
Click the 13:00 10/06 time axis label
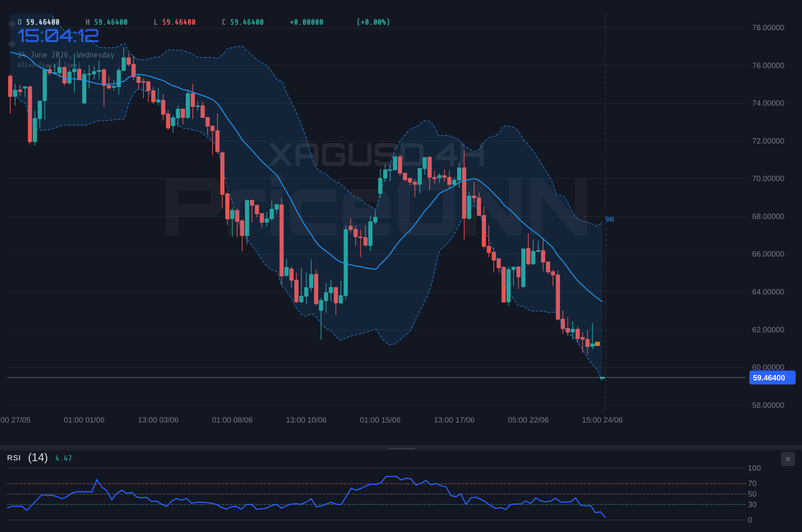pos(306,420)
